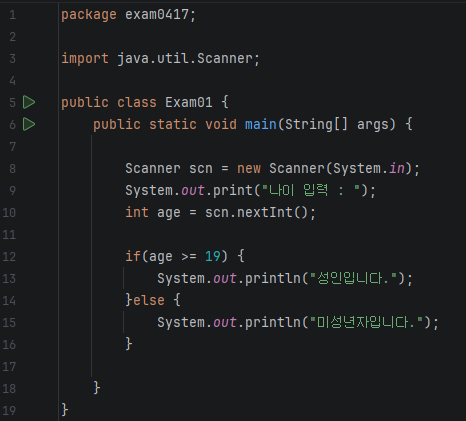Click the else keyword on line 14
Image resolution: width=466 pixels, height=421 pixels.
149,300
